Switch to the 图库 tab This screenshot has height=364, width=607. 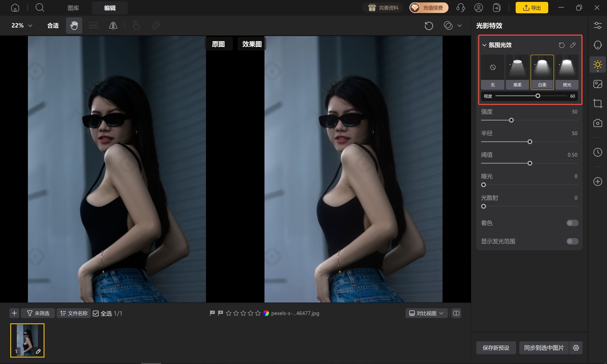[73, 8]
